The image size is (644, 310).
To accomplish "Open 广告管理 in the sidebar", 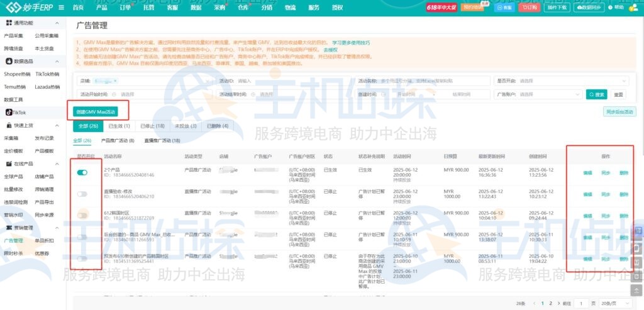I will click(14, 240).
